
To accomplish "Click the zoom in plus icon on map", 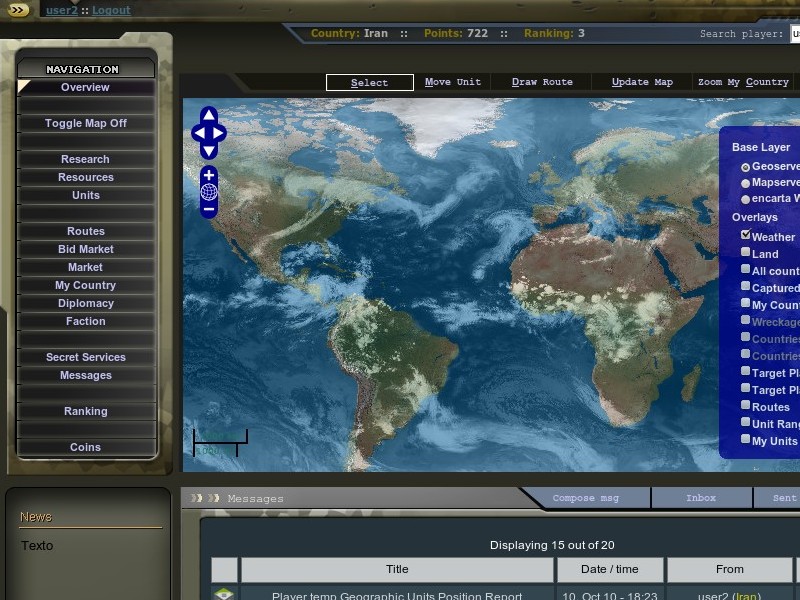I will (208, 175).
